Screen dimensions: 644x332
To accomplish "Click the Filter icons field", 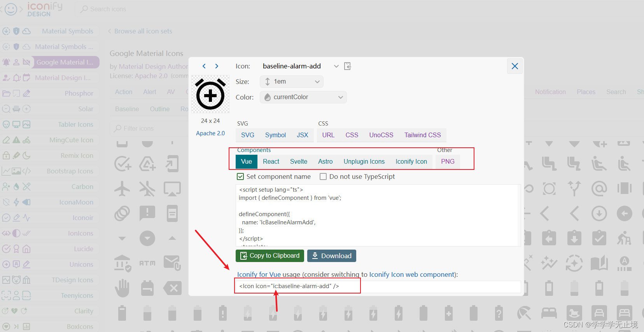I will 149,128.
